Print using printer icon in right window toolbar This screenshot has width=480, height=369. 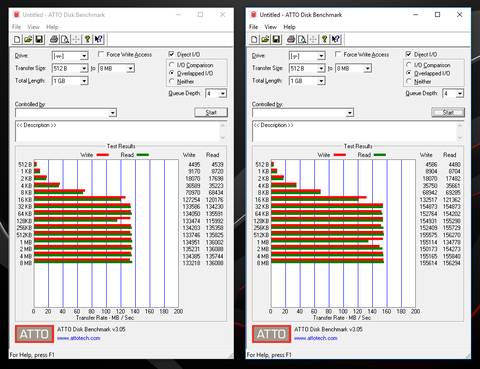coord(291,40)
